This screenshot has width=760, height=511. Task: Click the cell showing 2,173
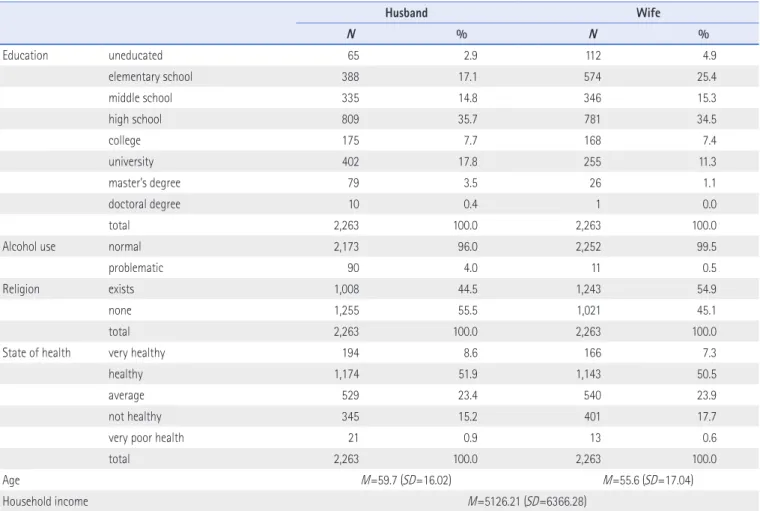pos(346,247)
